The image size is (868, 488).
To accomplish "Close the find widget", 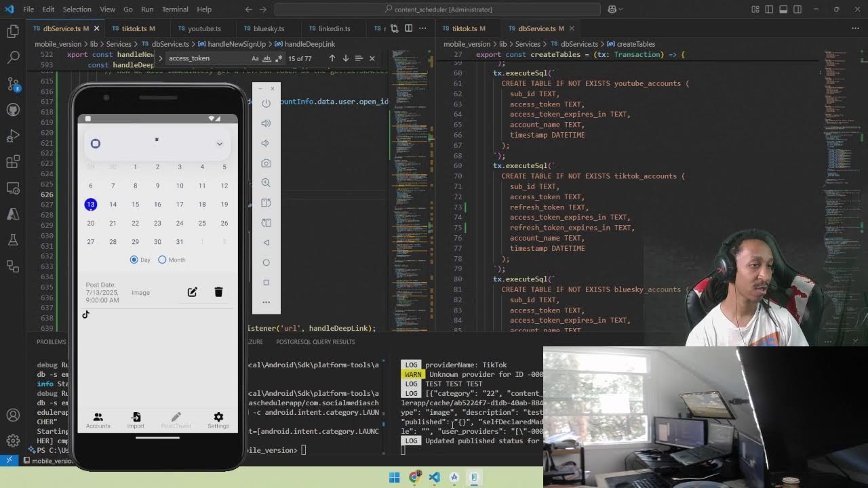I will (x=372, y=58).
